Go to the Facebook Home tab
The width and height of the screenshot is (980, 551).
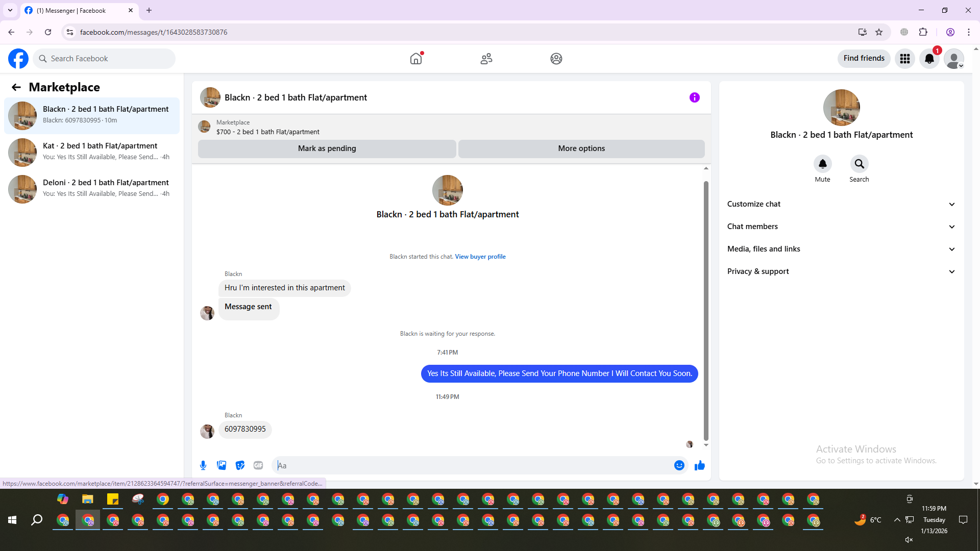pos(416,59)
